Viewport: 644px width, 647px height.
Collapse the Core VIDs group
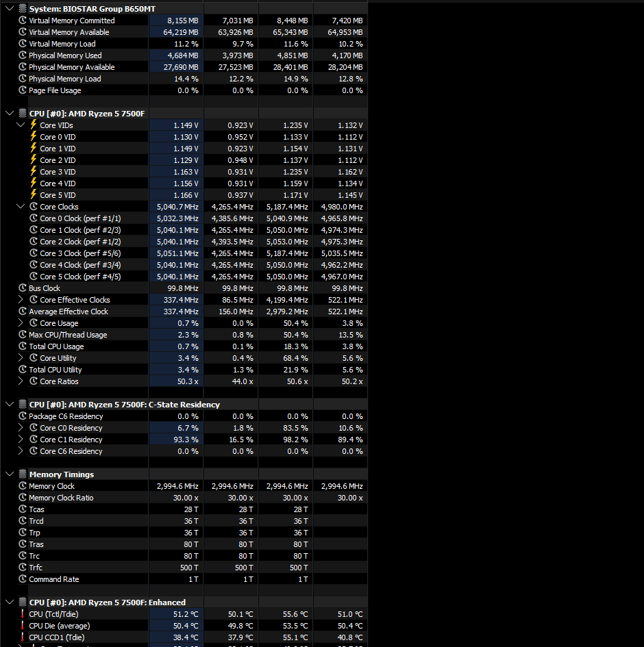point(21,125)
